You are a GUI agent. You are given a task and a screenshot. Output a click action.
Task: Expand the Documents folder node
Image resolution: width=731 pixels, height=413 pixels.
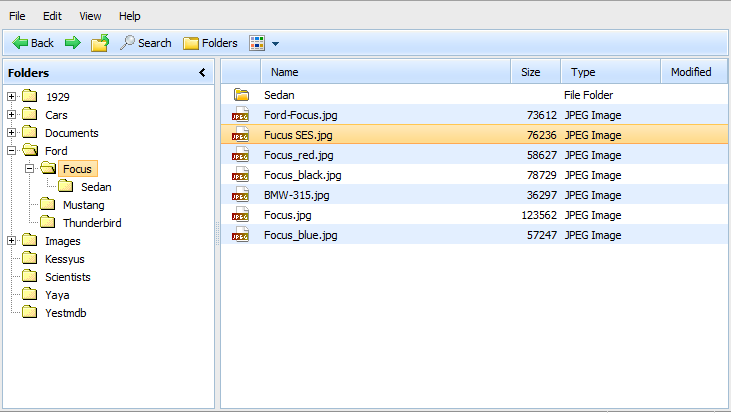pos(12,132)
